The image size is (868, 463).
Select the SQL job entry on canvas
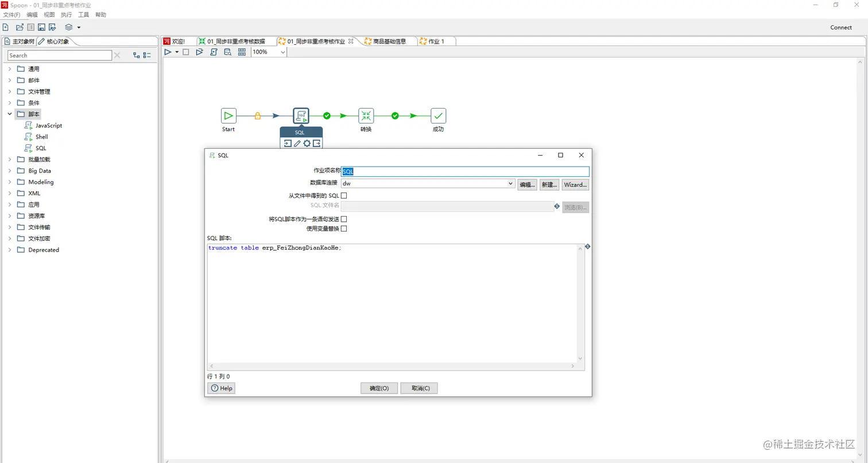pyautogui.click(x=301, y=115)
